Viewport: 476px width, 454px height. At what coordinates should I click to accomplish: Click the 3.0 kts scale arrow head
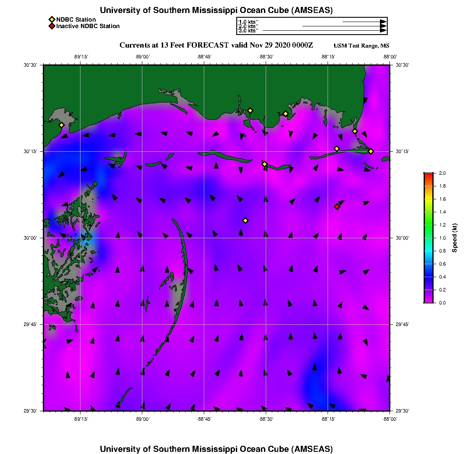383,31
